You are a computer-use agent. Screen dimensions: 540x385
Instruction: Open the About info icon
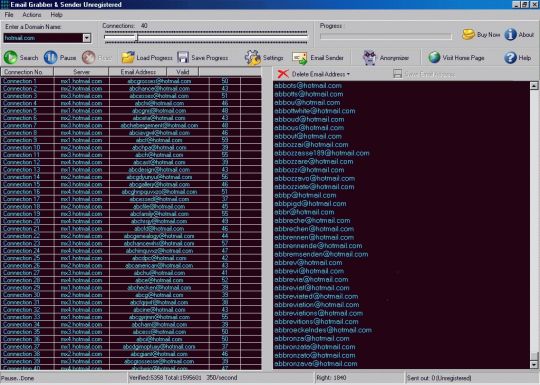tap(510, 34)
